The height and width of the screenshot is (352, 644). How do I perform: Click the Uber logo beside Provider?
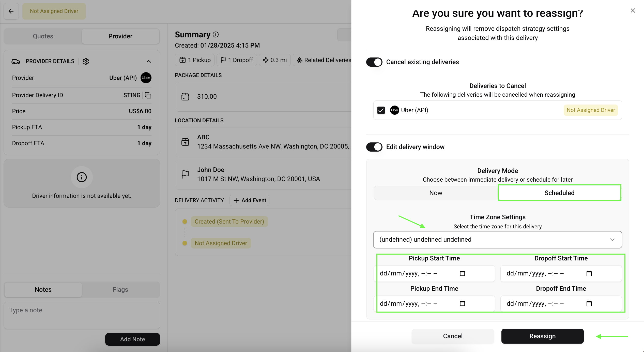click(x=146, y=78)
